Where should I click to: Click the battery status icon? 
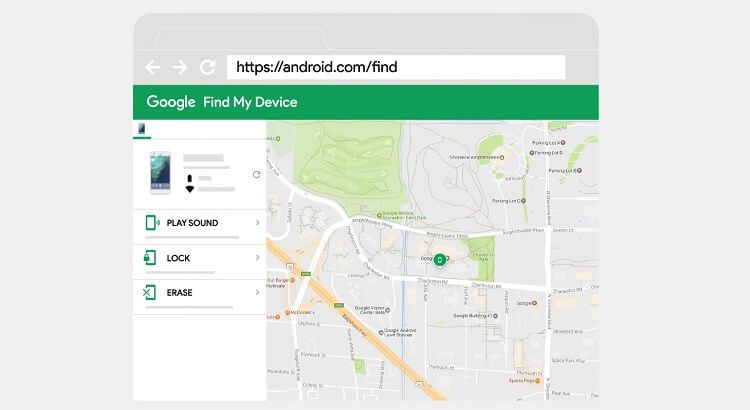pyautogui.click(x=189, y=178)
